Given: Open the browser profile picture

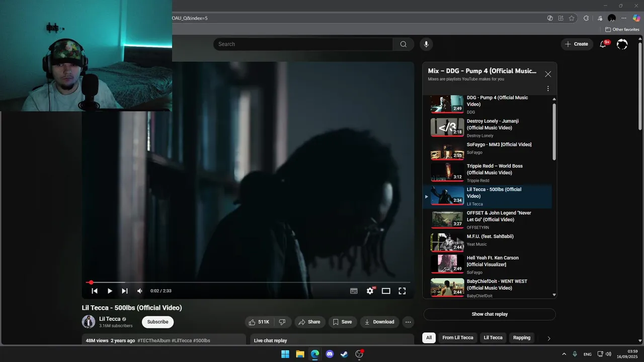Looking at the screenshot, I should click(612, 18).
